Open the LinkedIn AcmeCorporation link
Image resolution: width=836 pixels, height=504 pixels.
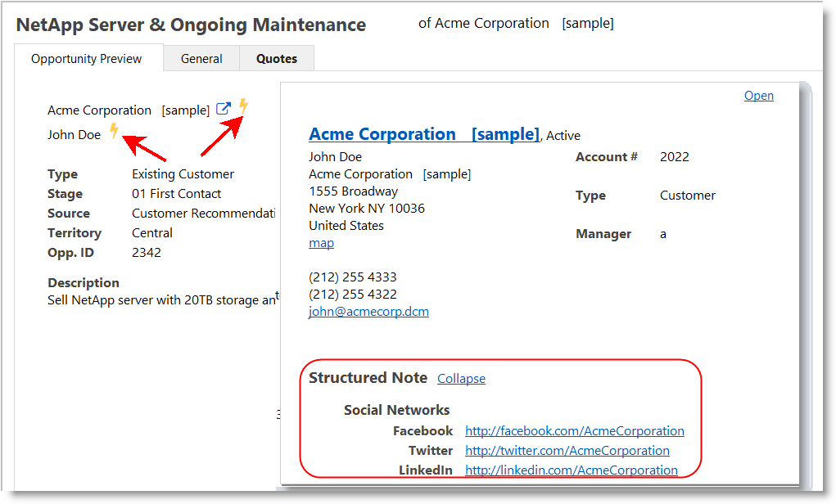point(571,470)
